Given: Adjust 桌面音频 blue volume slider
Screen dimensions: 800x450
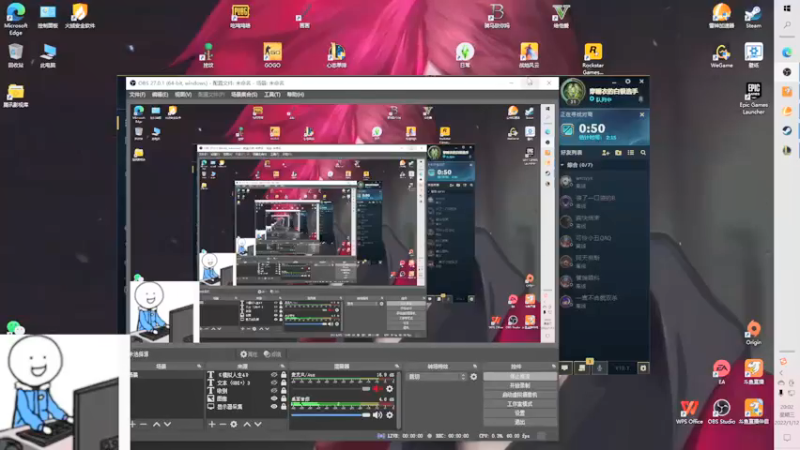Looking at the screenshot, I should pyautogui.click(x=331, y=415).
